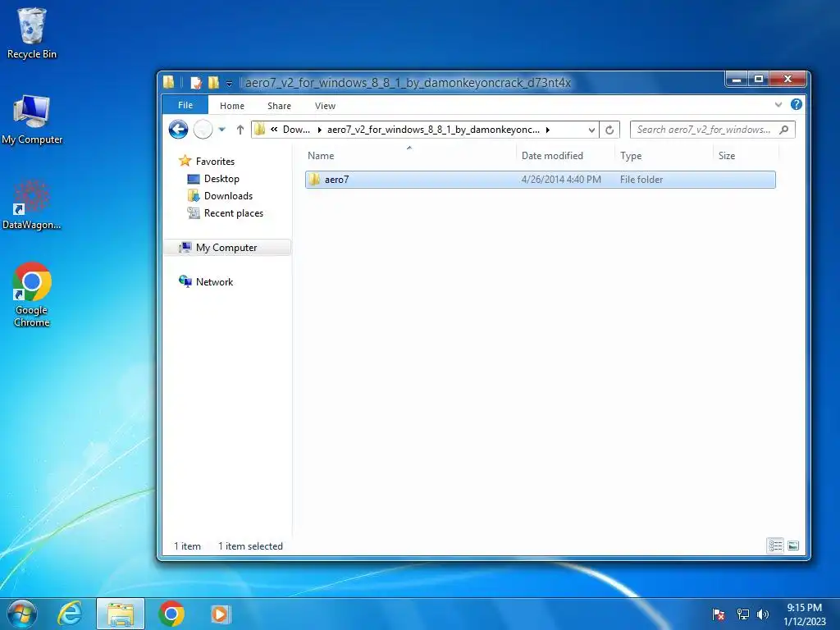Click the aero7 folder icon
Image resolution: width=840 pixels, height=630 pixels.
[314, 180]
